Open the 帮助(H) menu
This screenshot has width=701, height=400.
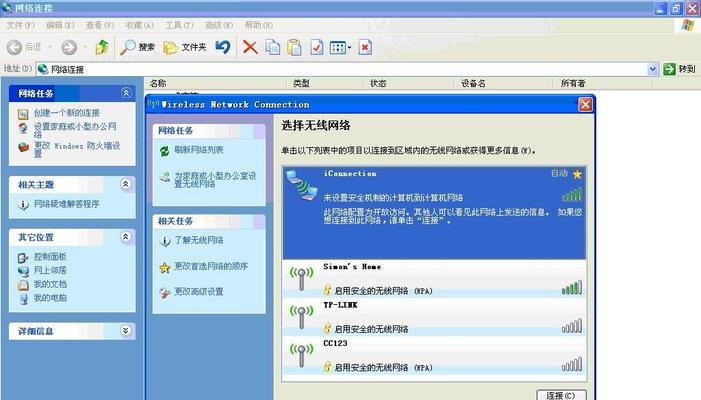point(259,25)
